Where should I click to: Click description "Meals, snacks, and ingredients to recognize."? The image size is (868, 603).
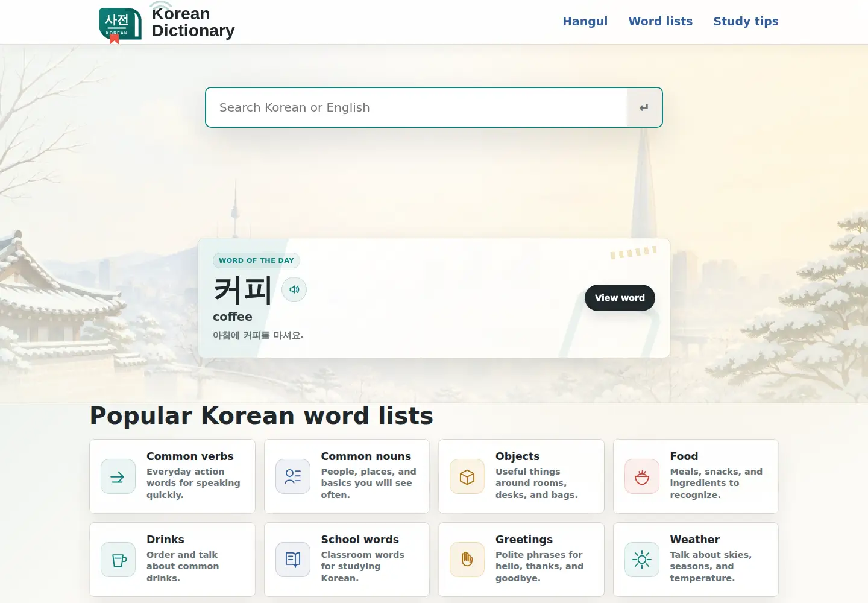(x=716, y=483)
